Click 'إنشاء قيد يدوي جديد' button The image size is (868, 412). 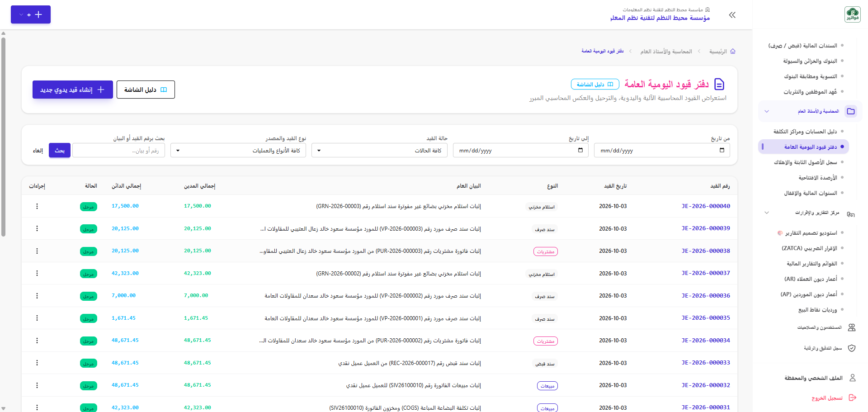coord(73,90)
